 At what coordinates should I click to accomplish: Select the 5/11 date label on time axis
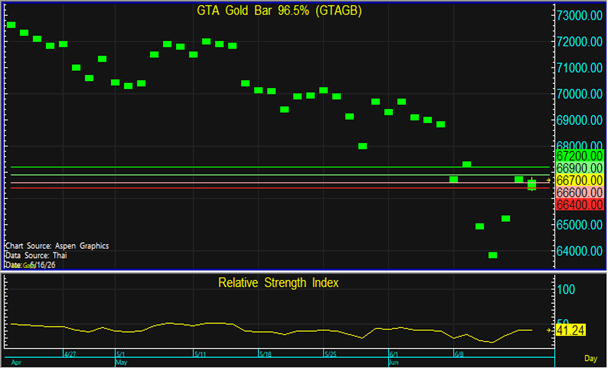pyautogui.click(x=200, y=354)
